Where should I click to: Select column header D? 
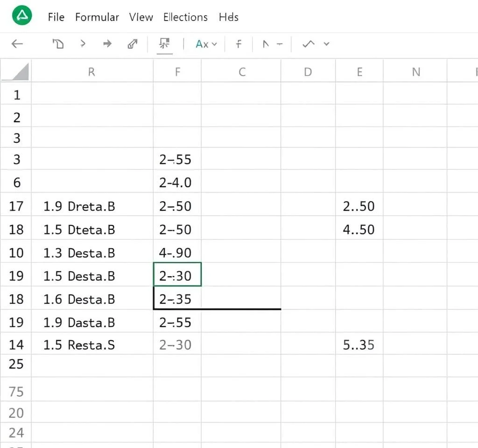click(308, 72)
